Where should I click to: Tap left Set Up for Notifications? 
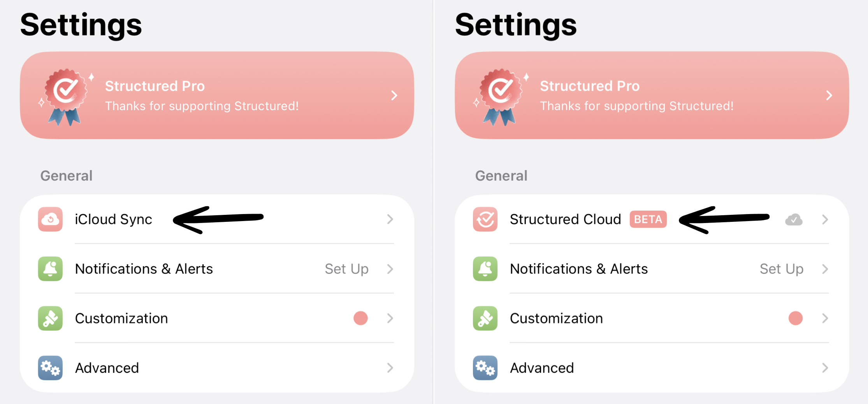[x=346, y=269]
